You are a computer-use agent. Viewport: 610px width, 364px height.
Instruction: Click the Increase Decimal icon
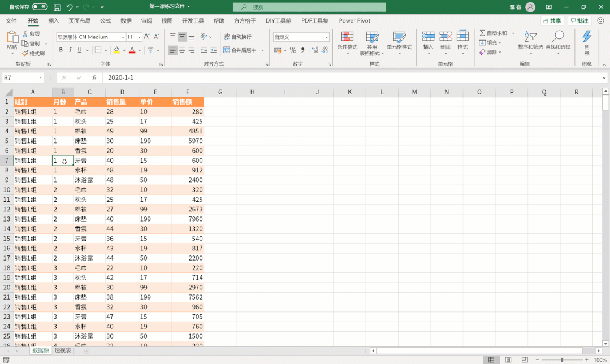pyautogui.click(x=315, y=50)
